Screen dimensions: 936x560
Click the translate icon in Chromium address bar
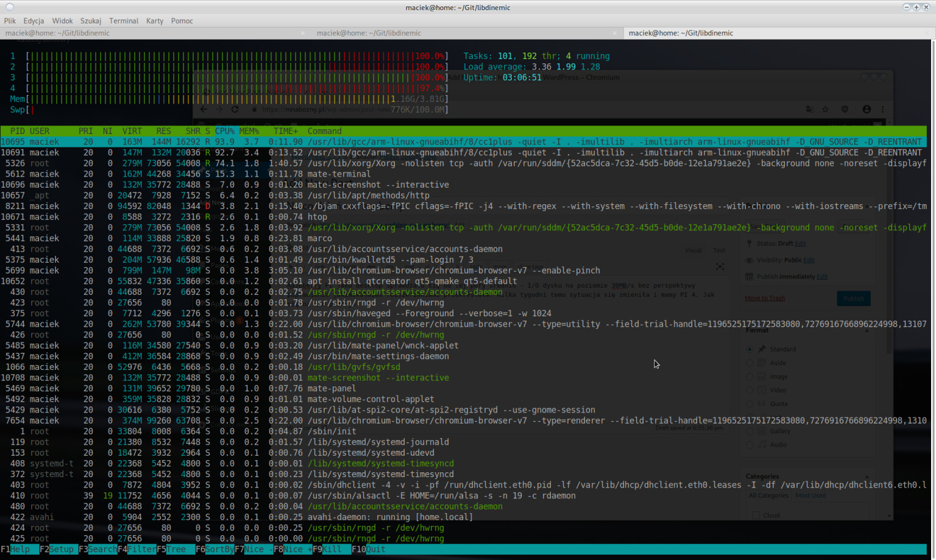point(809,110)
